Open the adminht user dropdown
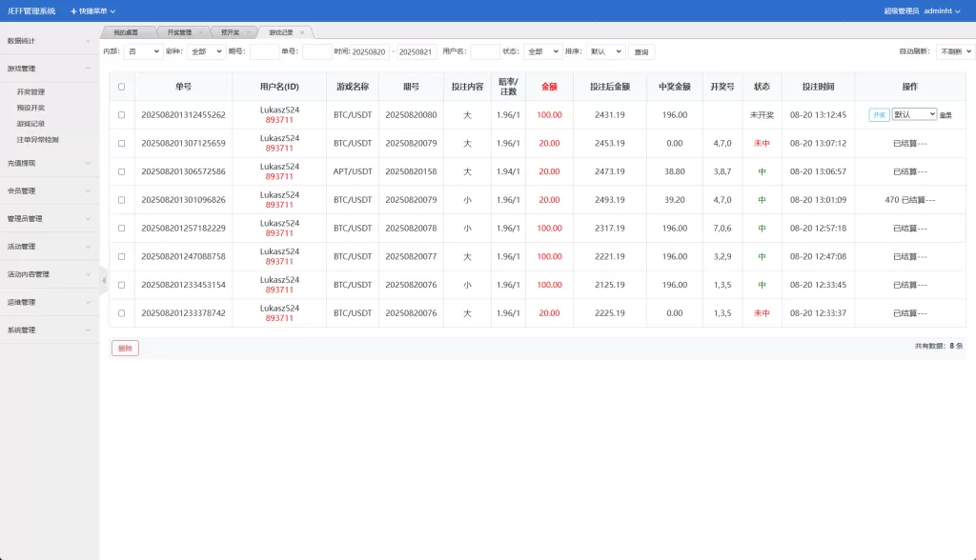Image resolution: width=976 pixels, height=560 pixels. coord(942,11)
